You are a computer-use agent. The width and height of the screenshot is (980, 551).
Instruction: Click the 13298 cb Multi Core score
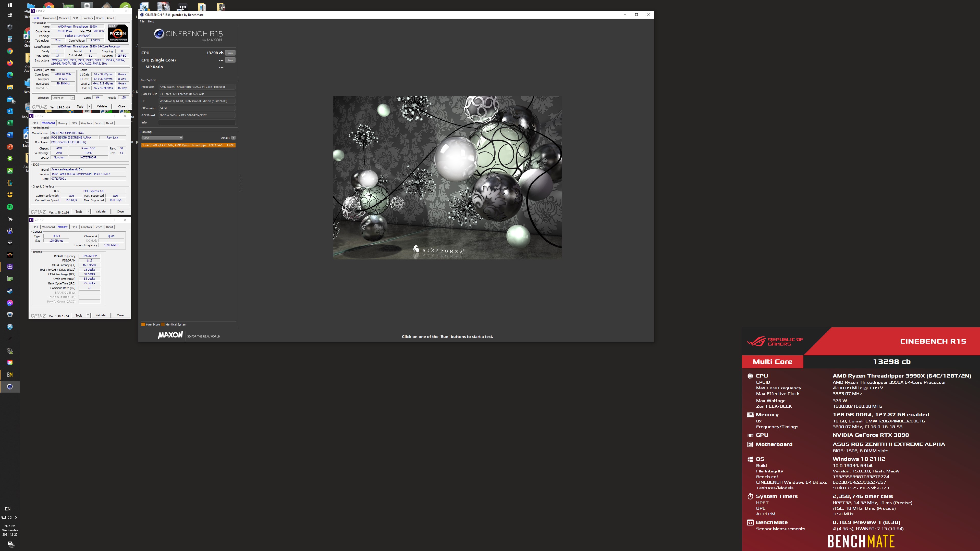[x=891, y=362]
